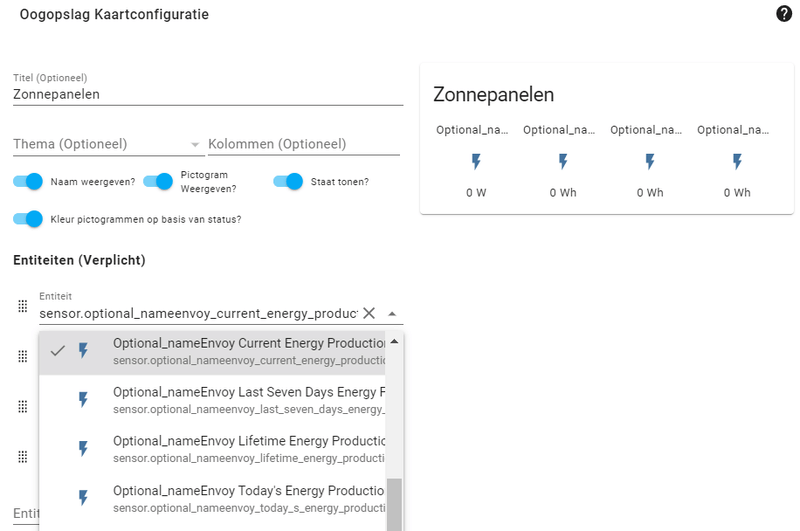Toggle Kleur pictogrammen op basis van status
Image resolution: width=800 pixels, height=531 pixels.
[29, 219]
